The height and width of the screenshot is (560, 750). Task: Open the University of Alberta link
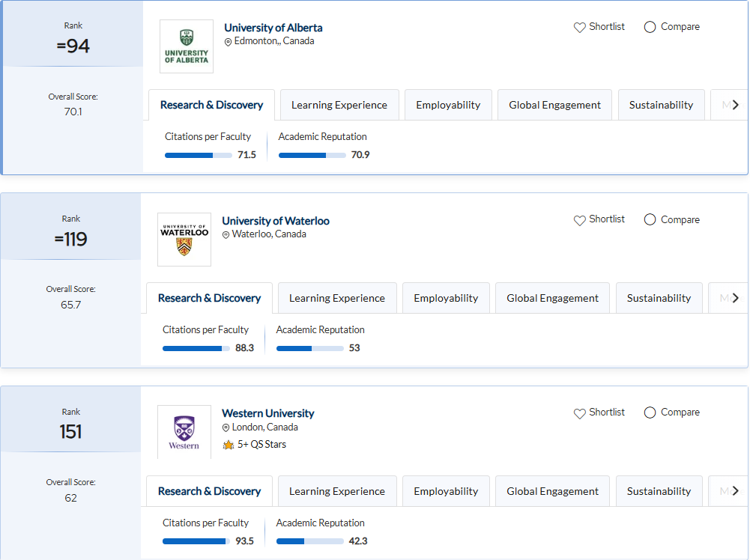tap(273, 28)
